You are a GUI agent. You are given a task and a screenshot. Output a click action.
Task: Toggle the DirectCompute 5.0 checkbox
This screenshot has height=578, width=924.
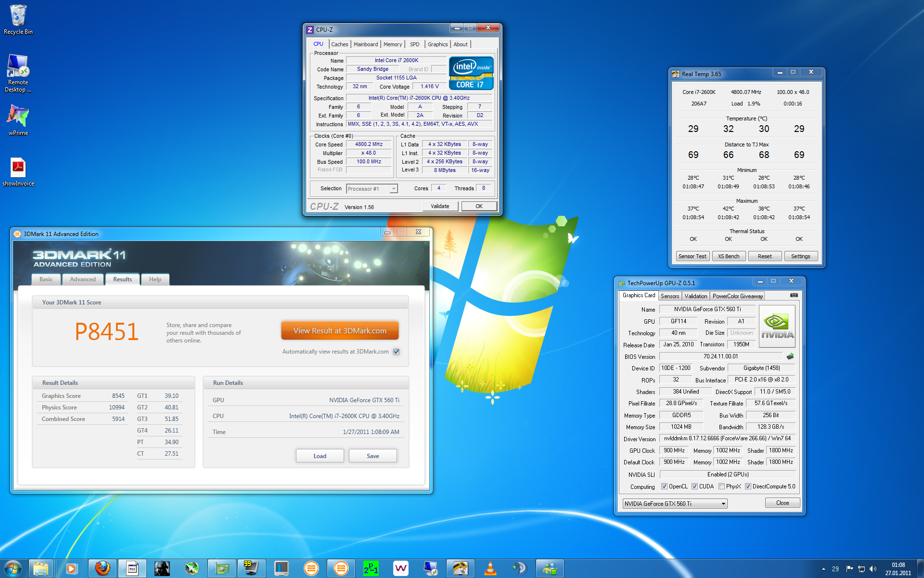point(748,486)
